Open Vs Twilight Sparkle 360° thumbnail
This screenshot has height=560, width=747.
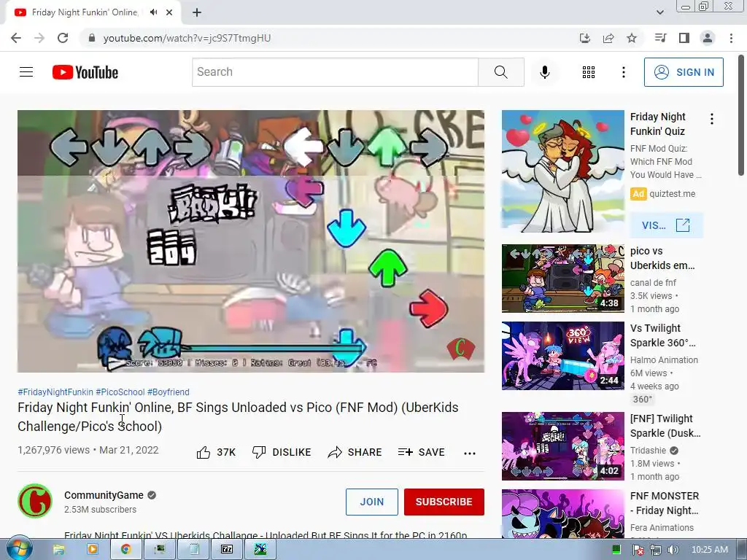point(562,356)
